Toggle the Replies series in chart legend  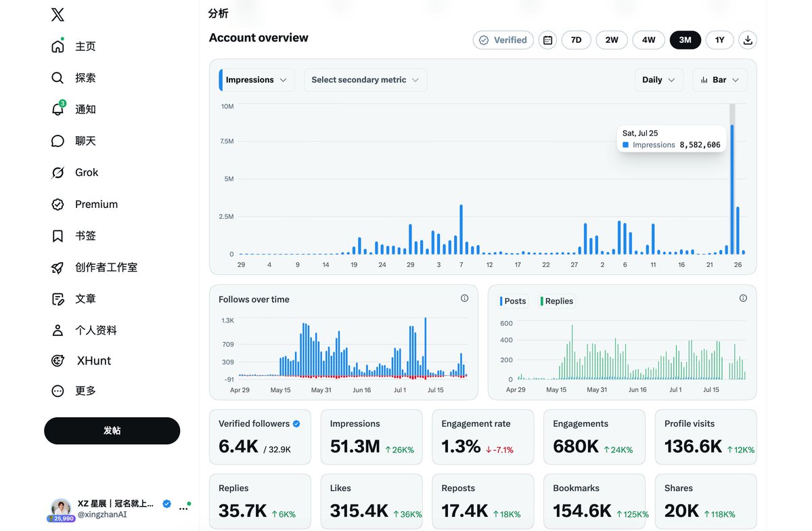click(x=557, y=301)
